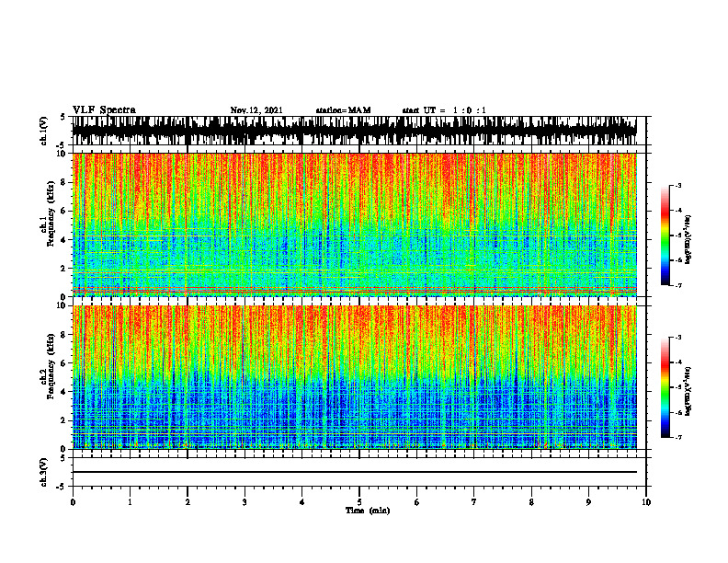Click the flat ch.3 voltage trace line
The height and width of the screenshot is (563, 728).
(354, 472)
